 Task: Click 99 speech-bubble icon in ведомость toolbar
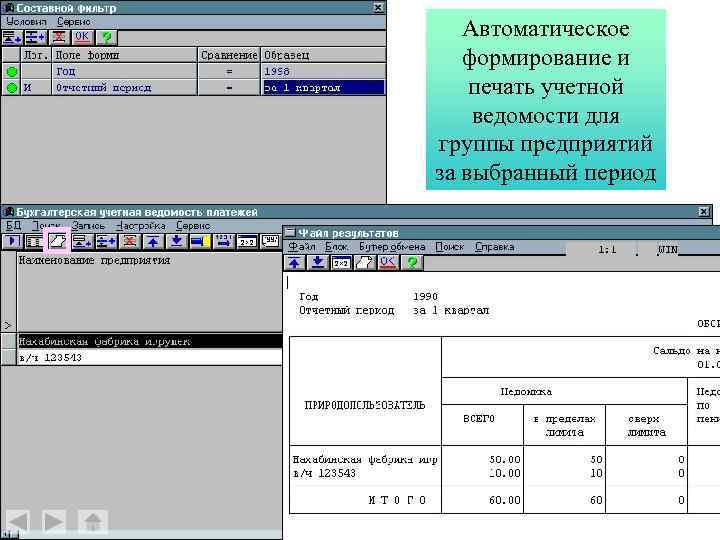(270, 241)
